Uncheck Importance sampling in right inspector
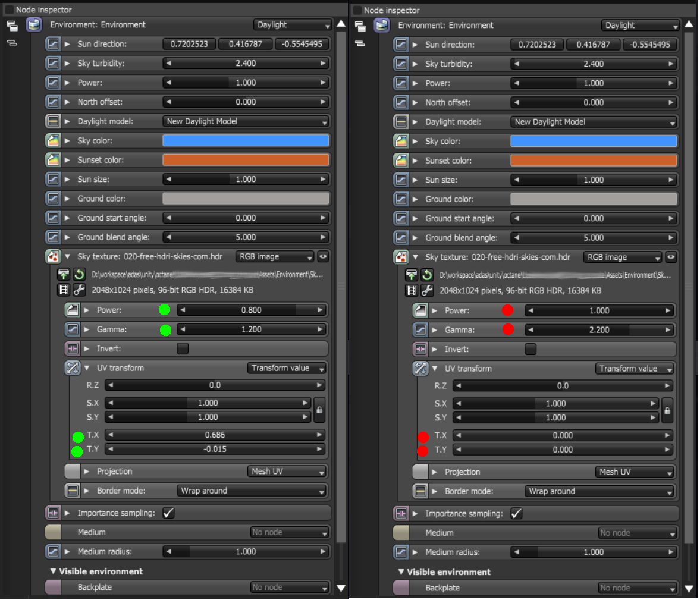 click(x=516, y=513)
